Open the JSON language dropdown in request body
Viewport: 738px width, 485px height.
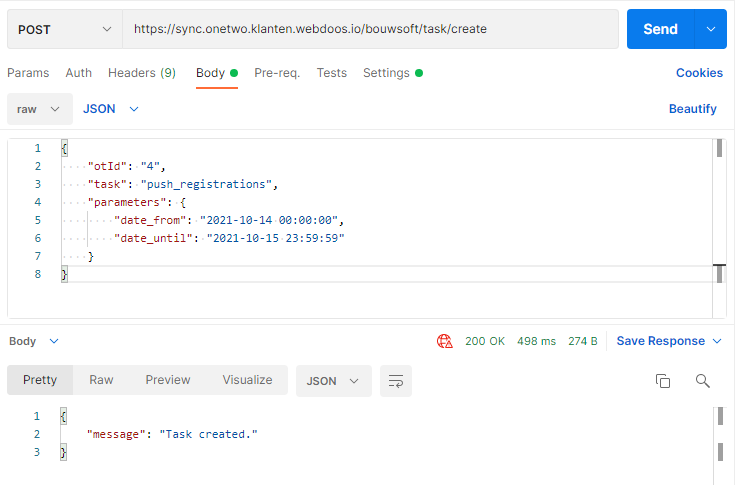[111, 109]
